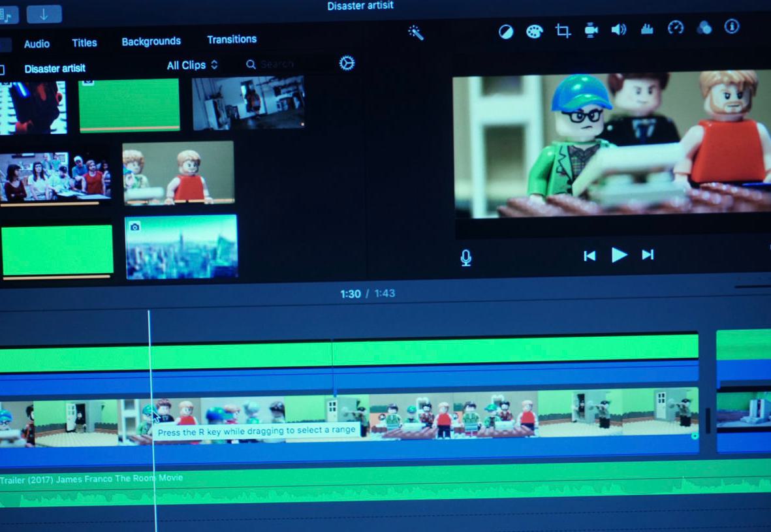Select the cropping tool
This screenshot has height=532, width=771.
click(563, 31)
